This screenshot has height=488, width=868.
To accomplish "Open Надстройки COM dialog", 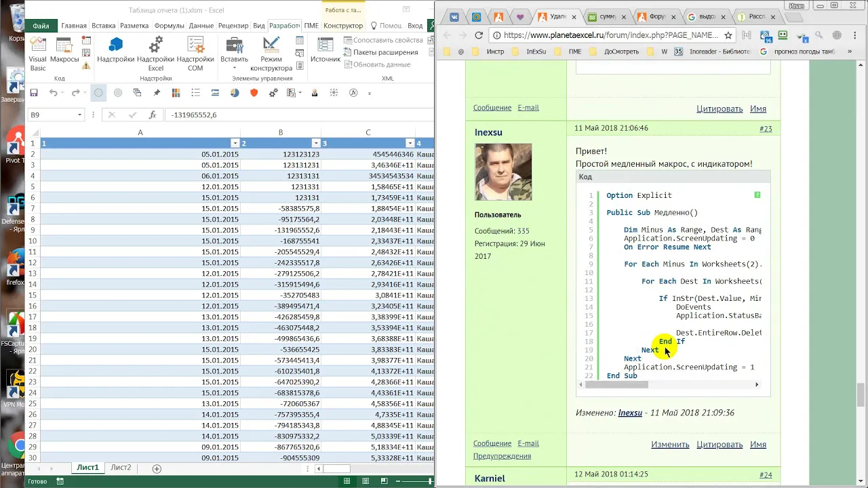I will pyautogui.click(x=195, y=54).
